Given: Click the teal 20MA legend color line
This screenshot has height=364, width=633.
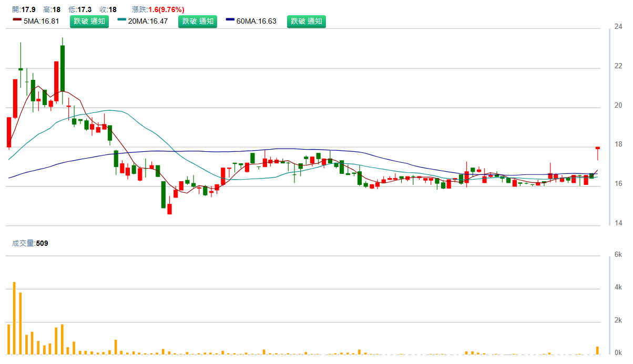Looking at the screenshot, I should [x=122, y=20].
